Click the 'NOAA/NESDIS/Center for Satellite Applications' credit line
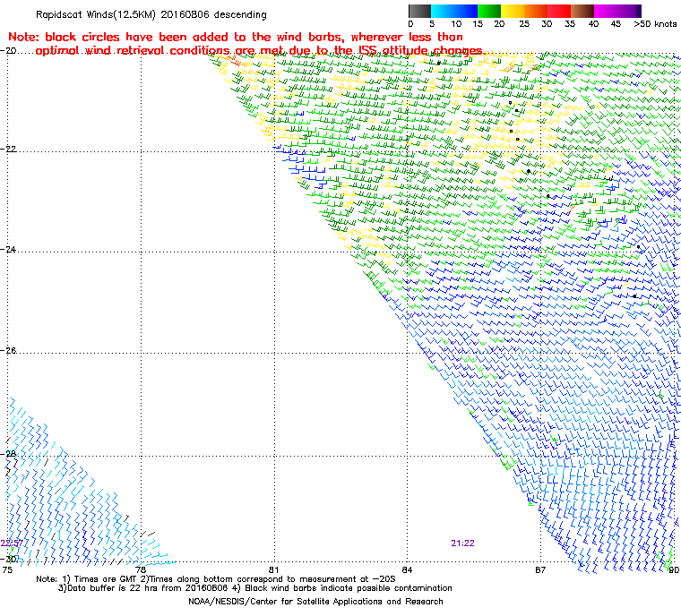Screen dimensions: 681x616 point(315,602)
